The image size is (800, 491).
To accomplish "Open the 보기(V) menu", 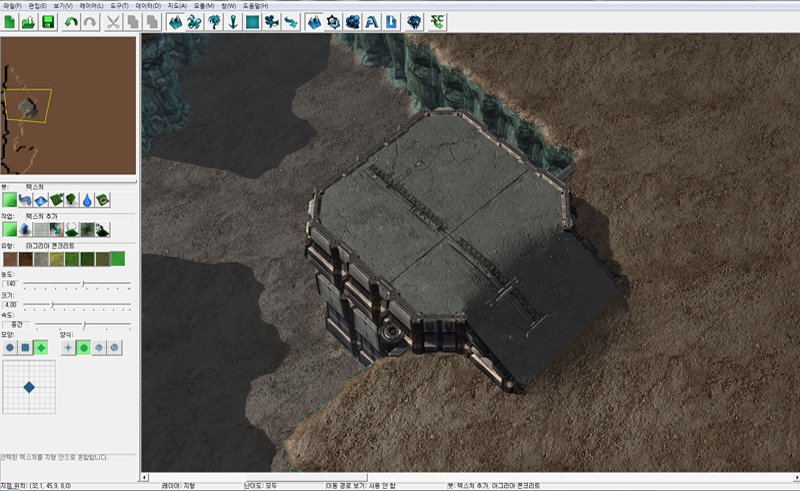I will tap(63, 6).
